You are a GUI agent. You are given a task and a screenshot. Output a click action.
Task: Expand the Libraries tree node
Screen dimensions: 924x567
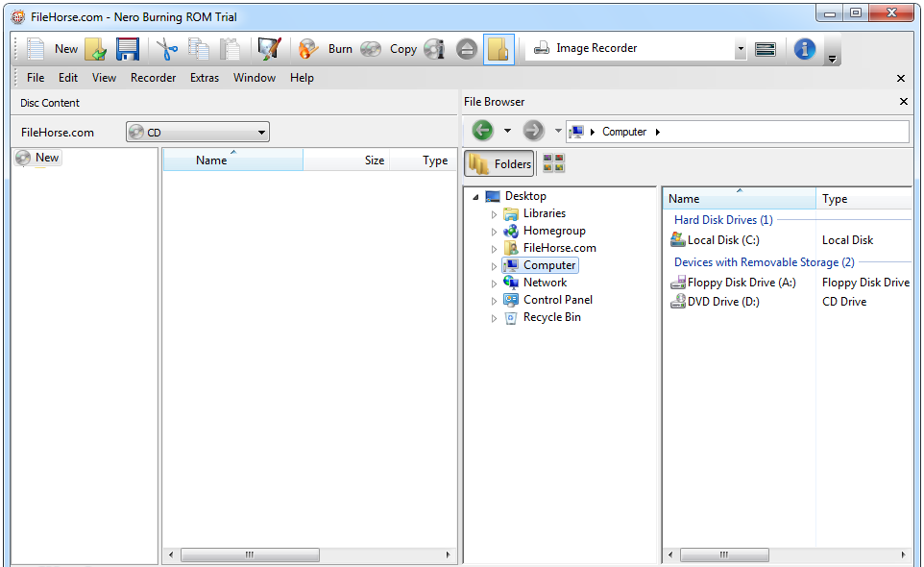(x=494, y=214)
